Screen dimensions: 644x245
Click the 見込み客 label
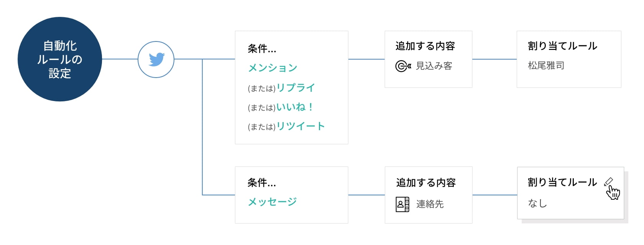[434, 66]
